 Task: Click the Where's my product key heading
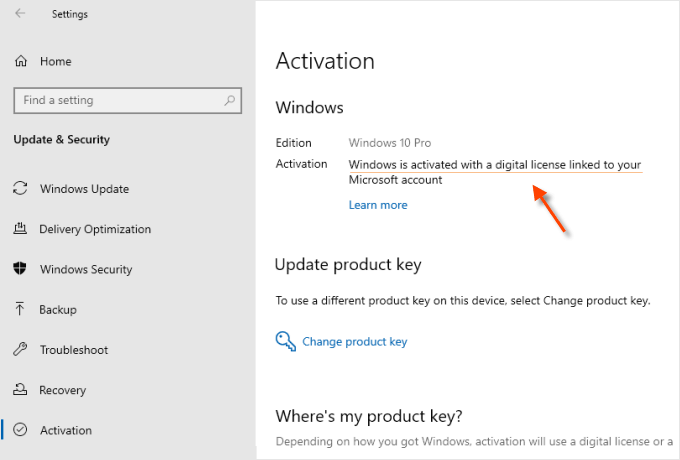369,416
